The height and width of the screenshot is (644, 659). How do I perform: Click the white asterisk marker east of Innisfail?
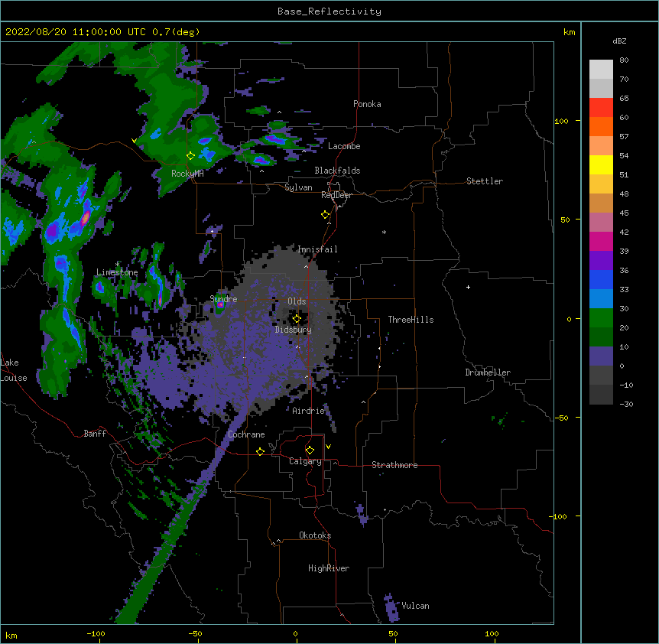coord(384,232)
